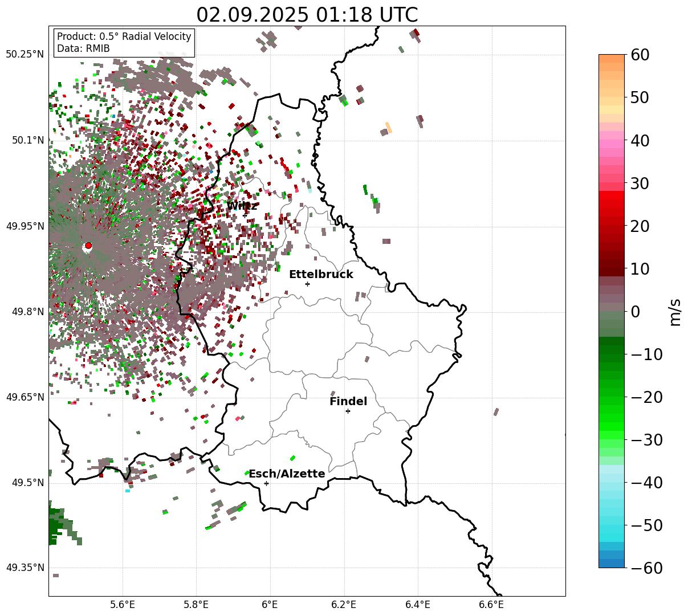
Task: Click the orange radar echo near 6.3°E 50.1°N
Action: click(389, 128)
